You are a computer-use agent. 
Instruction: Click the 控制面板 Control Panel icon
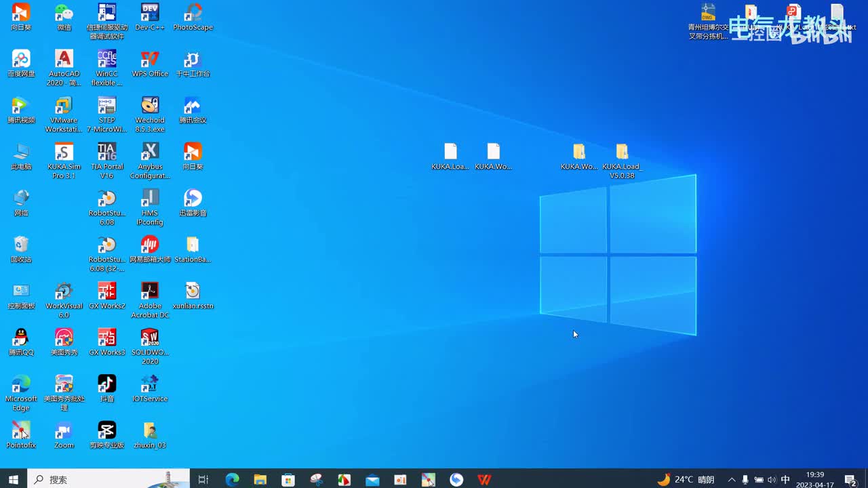click(21, 296)
